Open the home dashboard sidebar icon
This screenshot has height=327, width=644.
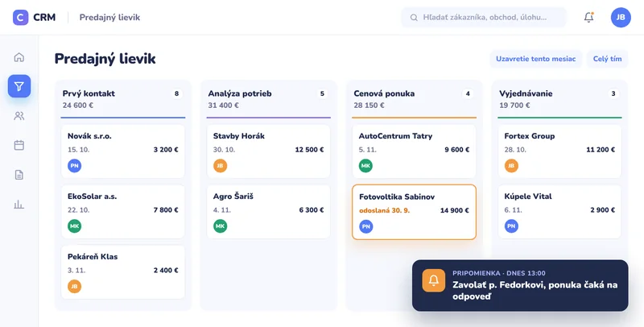(19, 57)
